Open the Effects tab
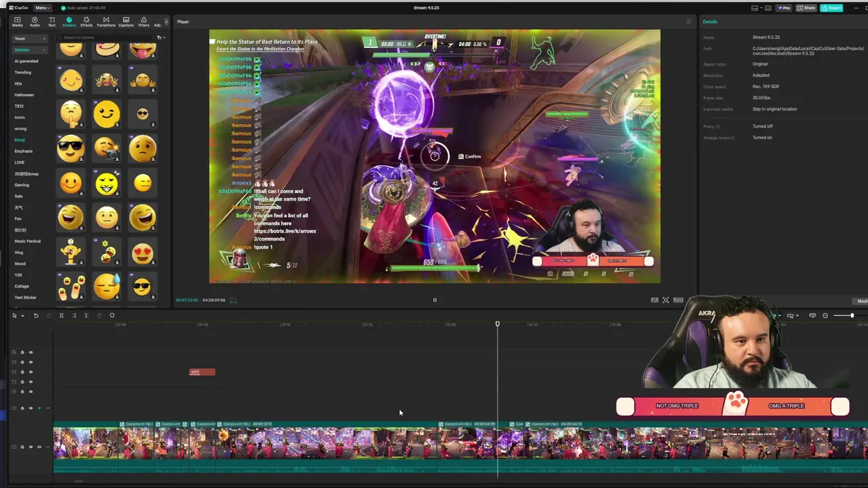The height and width of the screenshot is (488, 868). click(x=86, y=22)
